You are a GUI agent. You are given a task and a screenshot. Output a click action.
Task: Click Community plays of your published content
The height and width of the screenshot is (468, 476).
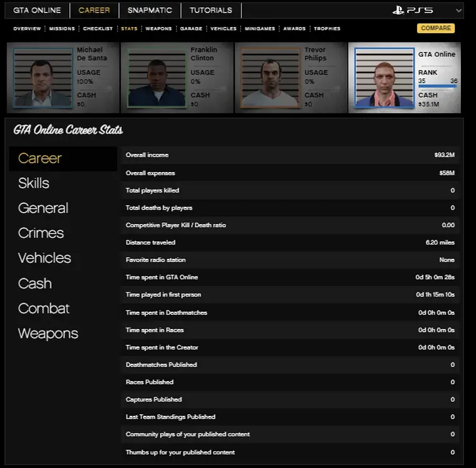[290, 434]
